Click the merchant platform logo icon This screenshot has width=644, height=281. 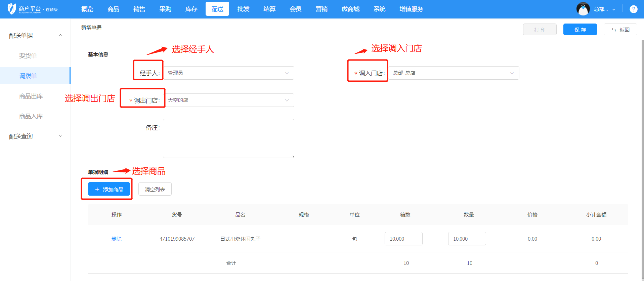pos(12,9)
